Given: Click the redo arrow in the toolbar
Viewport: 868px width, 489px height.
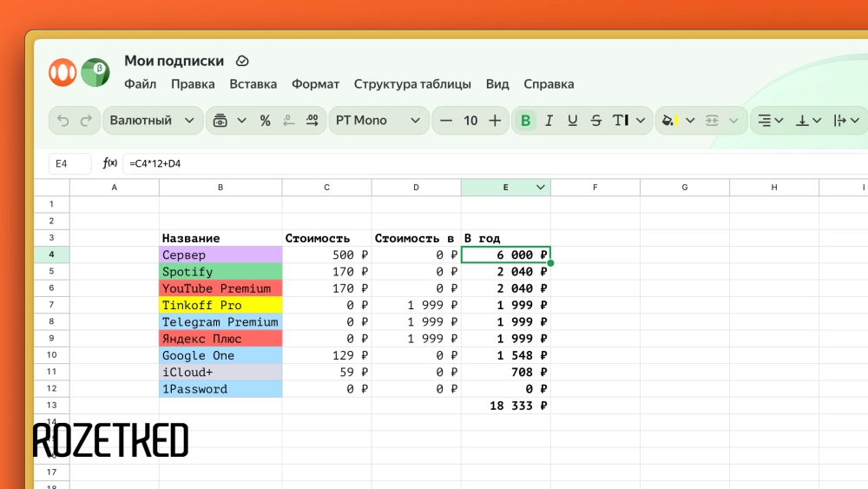Looking at the screenshot, I should tap(86, 121).
